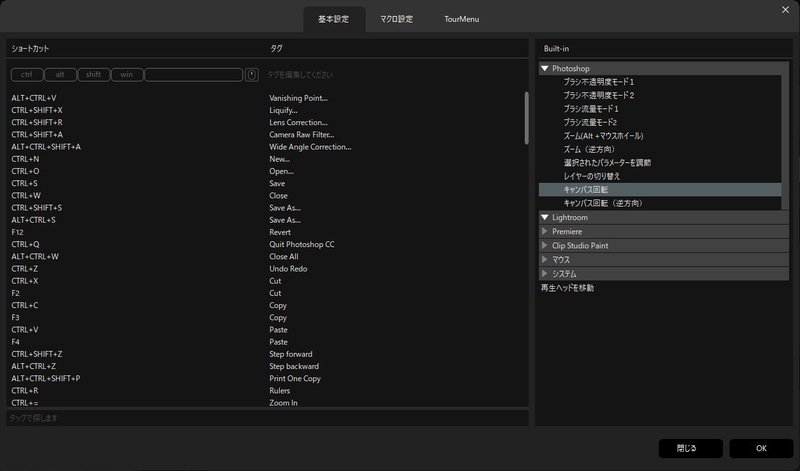Screen dimensions: 800x471
Task: Select the Print One Copy row
Action: 265,379
